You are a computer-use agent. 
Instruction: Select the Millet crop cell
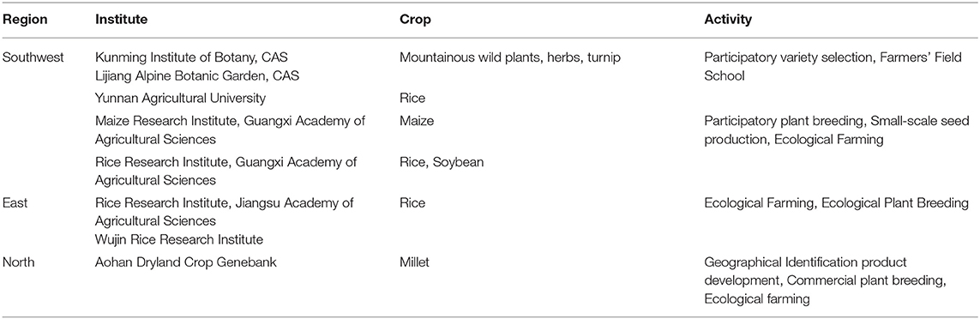(x=414, y=262)
